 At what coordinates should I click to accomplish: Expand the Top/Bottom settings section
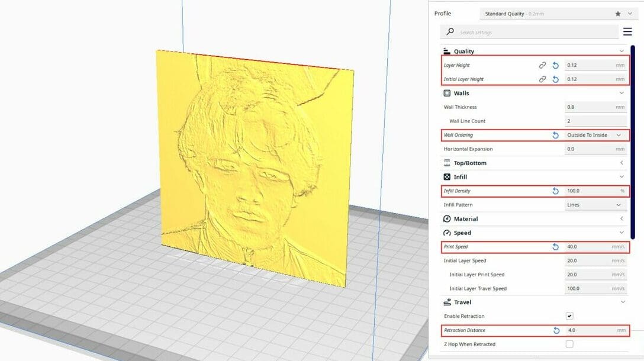622,163
